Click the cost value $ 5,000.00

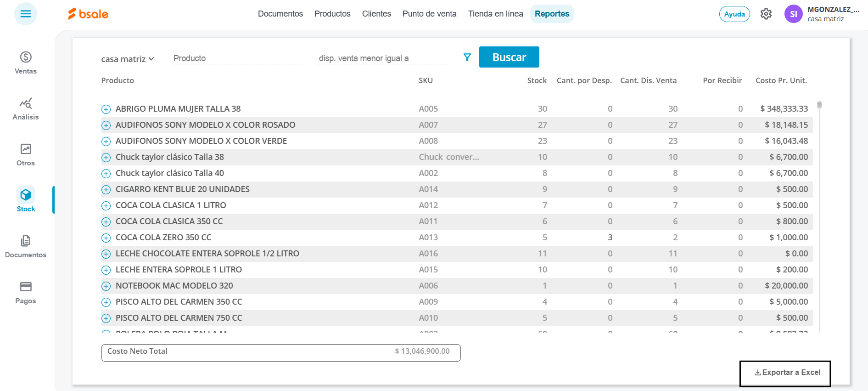789,302
